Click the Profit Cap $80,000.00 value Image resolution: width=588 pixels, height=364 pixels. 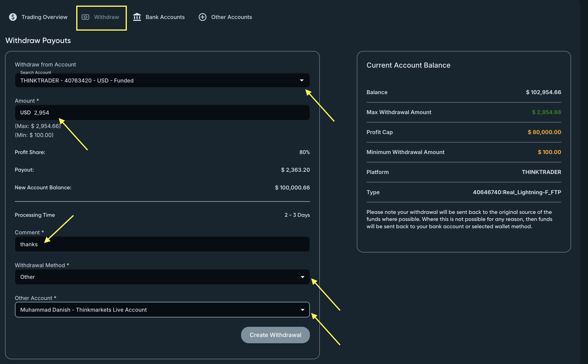544,132
